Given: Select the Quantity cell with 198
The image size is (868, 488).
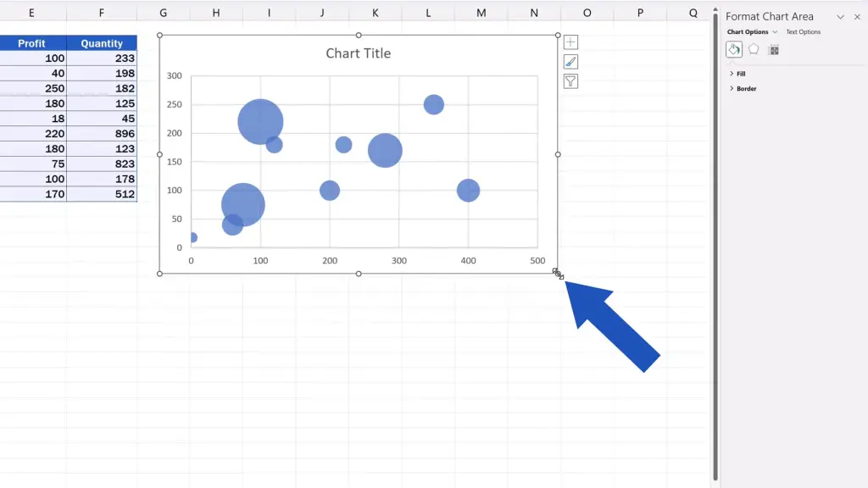Looking at the screenshot, I should 102,73.
